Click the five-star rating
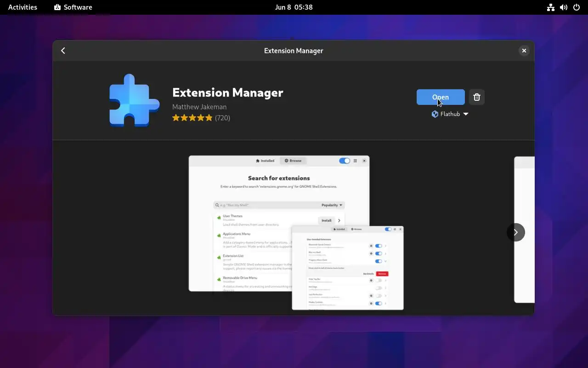The image size is (588, 368). click(192, 118)
